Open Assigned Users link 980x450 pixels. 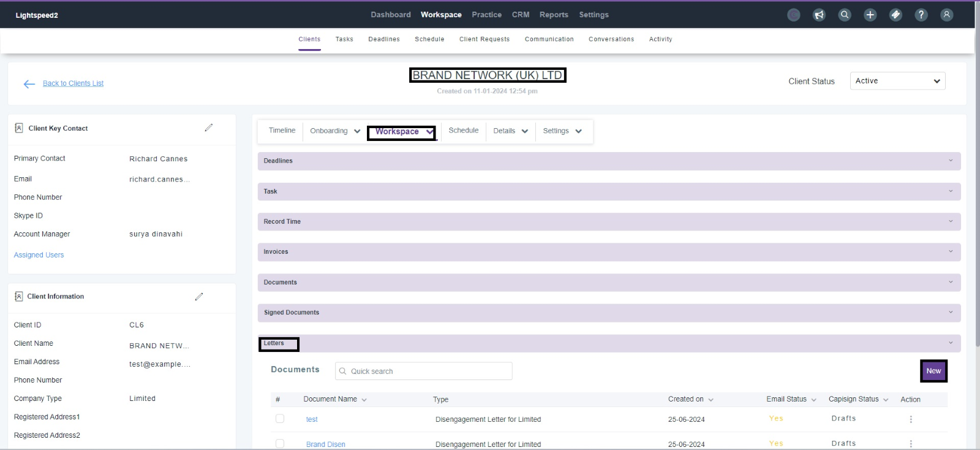[39, 255]
